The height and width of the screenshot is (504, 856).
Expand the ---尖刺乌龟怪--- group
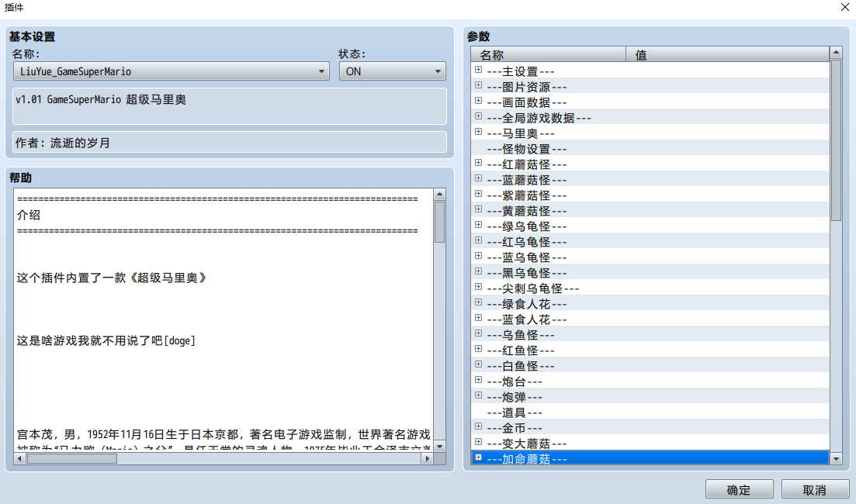click(478, 287)
